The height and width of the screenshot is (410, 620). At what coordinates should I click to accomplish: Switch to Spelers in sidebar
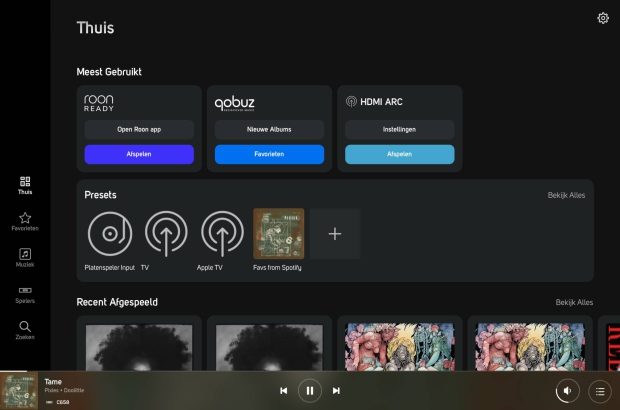(25, 294)
